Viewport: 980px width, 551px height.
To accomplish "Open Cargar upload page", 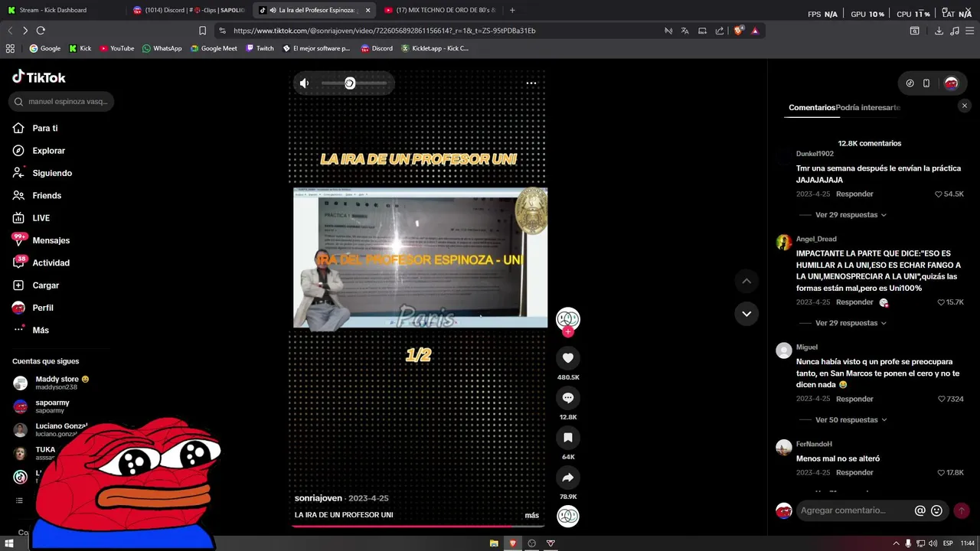I will click(45, 285).
